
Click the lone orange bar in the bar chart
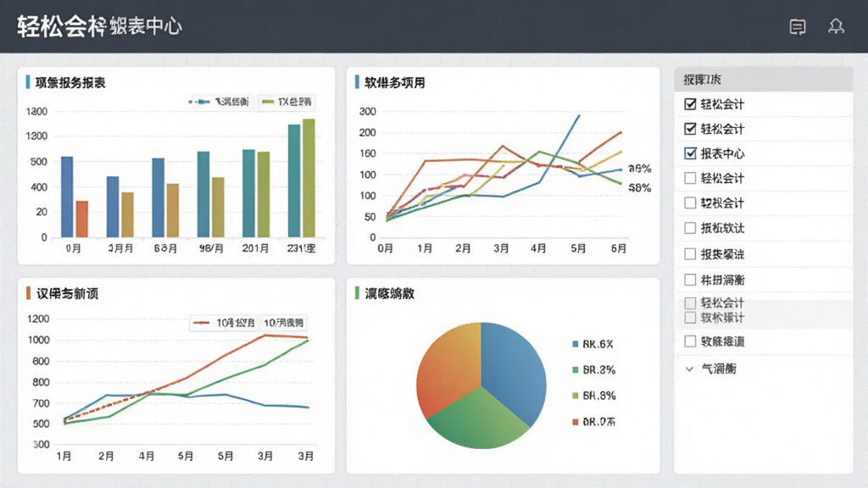[x=82, y=219]
